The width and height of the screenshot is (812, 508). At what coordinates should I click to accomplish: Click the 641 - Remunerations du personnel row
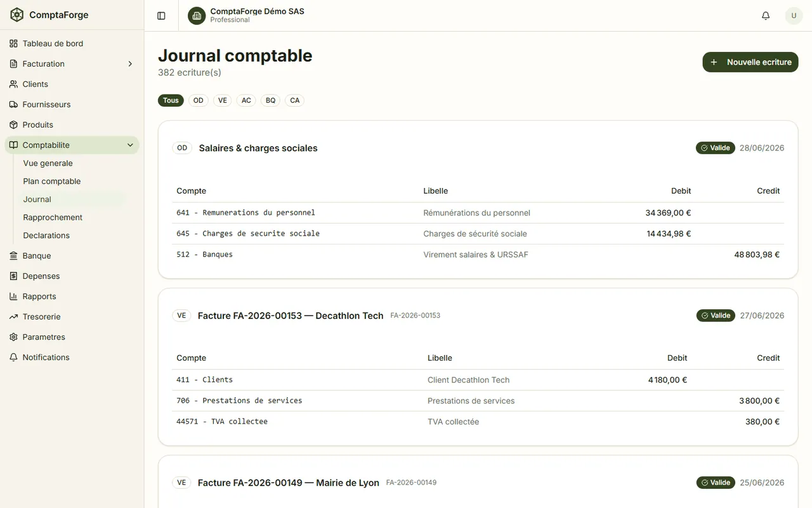coord(478,213)
